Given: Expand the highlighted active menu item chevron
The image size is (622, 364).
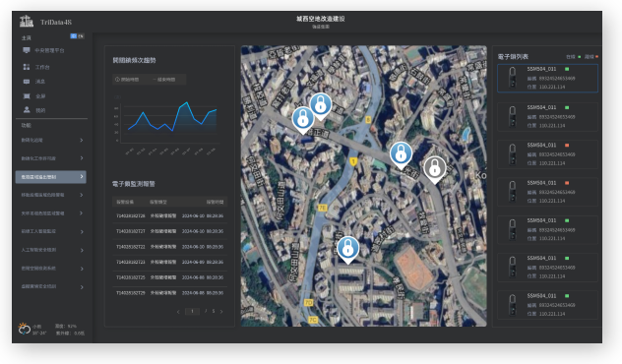Looking at the screenshot, I should [x=82, y=176].
